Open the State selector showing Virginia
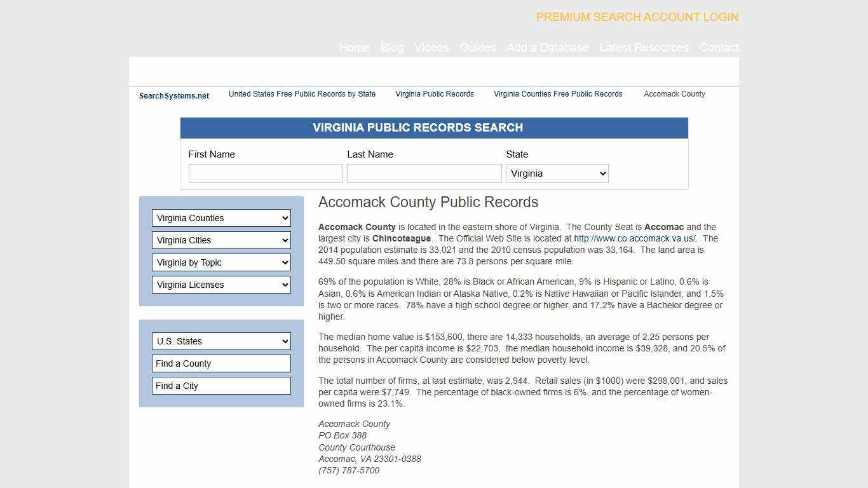 pyautogui.click(x=556, y=173)
